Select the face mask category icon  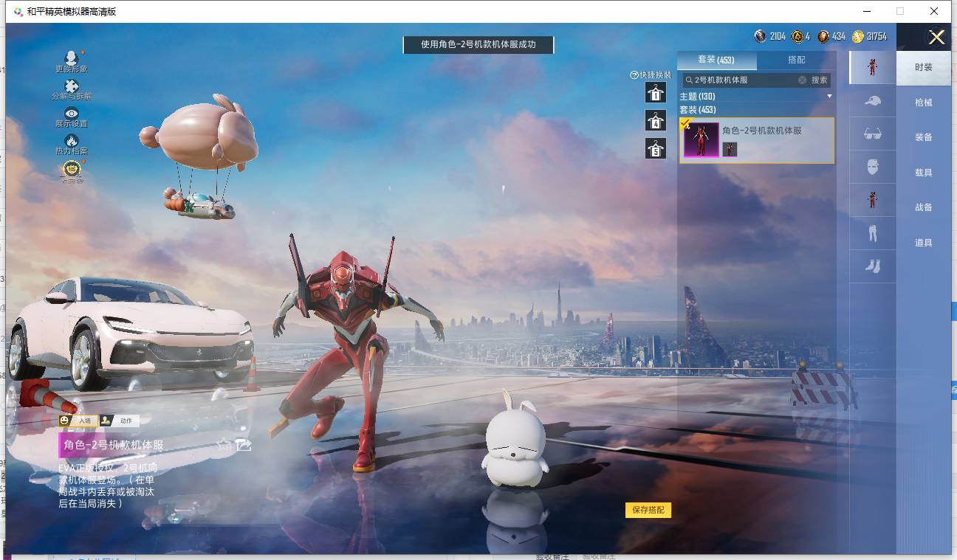[x=872, y=167]
